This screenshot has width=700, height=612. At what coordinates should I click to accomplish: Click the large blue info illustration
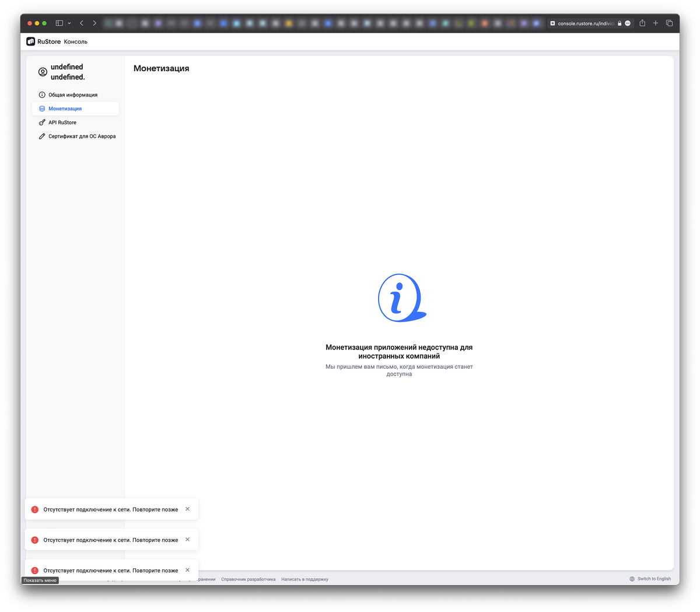coord(402,298)
